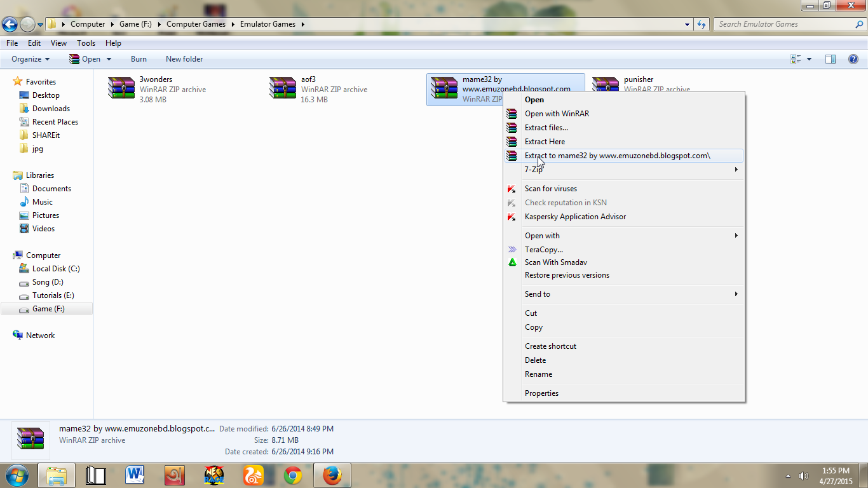Toggle the preview pane button
Image resolution: width=868 pixels, height=488 pixels.
(831, 59)
